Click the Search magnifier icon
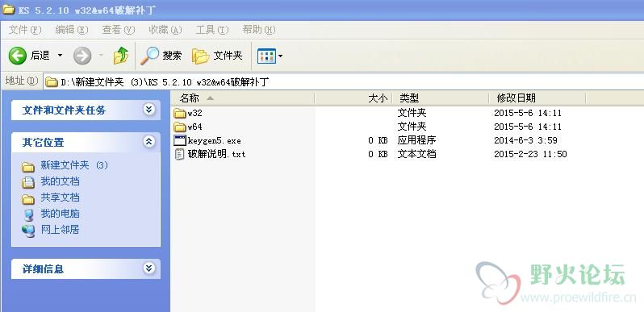 tap(149, 56)
